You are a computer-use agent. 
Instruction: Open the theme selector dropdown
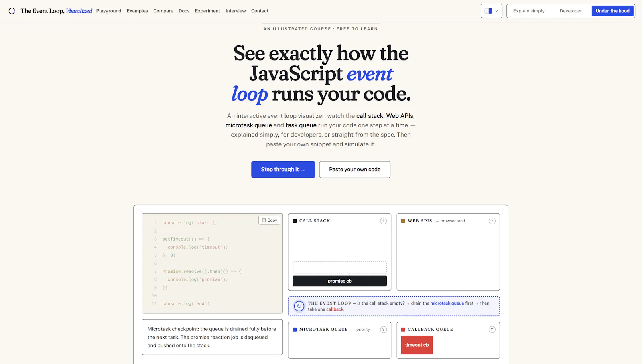(492, 11)
